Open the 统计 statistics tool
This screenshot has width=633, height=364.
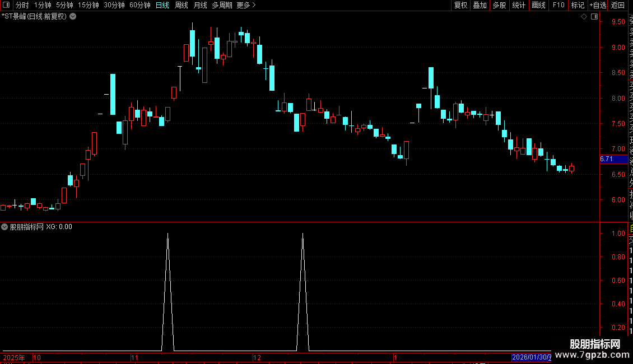pyautogui.click(x=519, y=5)
